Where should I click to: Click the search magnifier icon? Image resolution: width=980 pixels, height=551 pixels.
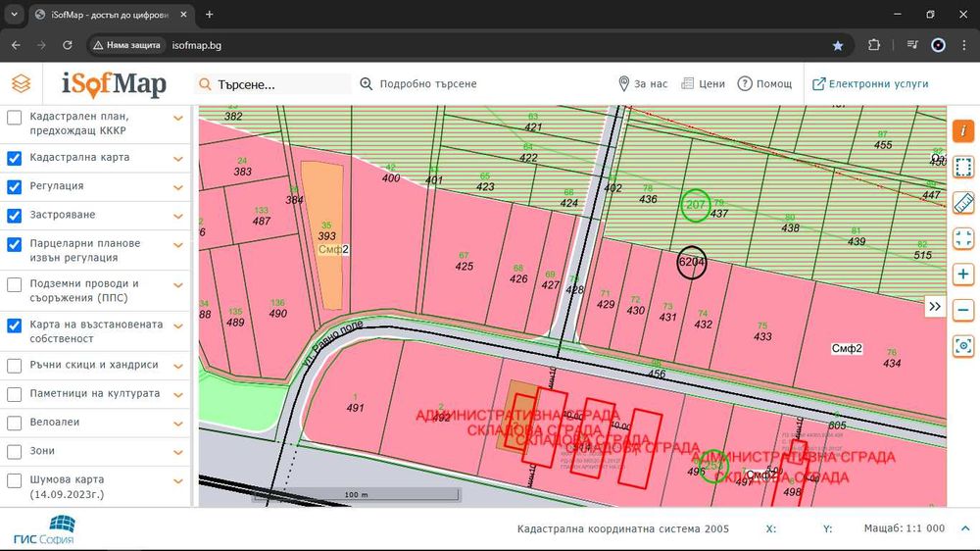(x=205, y=83)
